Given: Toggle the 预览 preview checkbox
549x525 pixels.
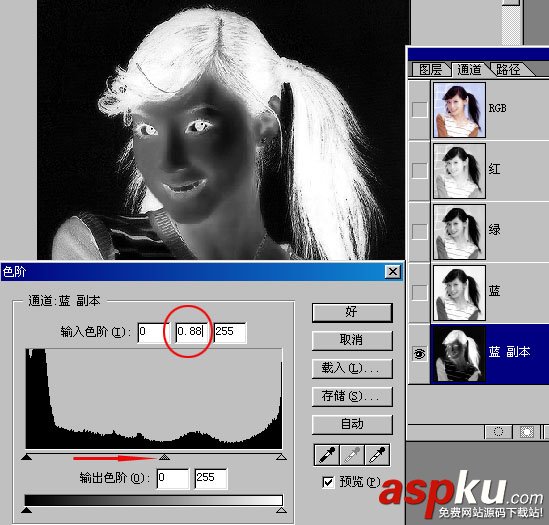Looking at the screenshot, I should click(x=328, y=482).
